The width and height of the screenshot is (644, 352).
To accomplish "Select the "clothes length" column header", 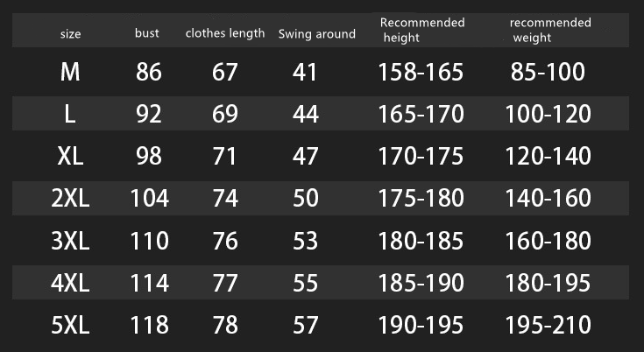I will coord(225,33).
